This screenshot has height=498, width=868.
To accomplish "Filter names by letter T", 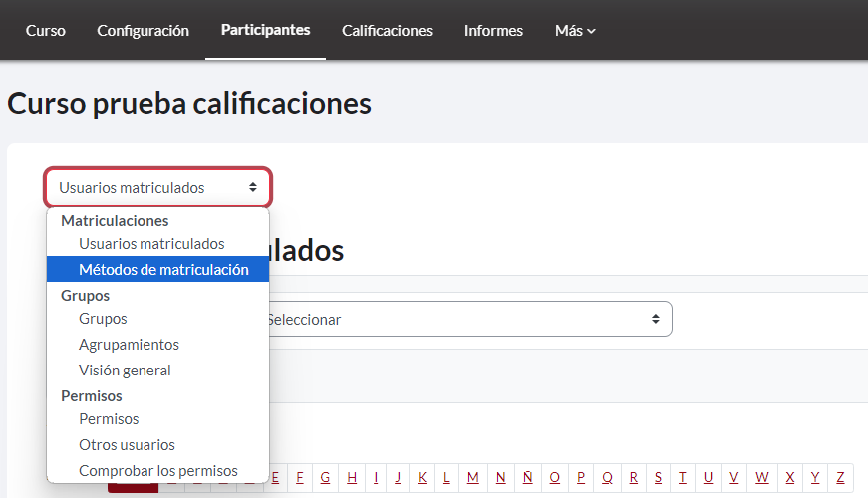I will click(682, 477).
